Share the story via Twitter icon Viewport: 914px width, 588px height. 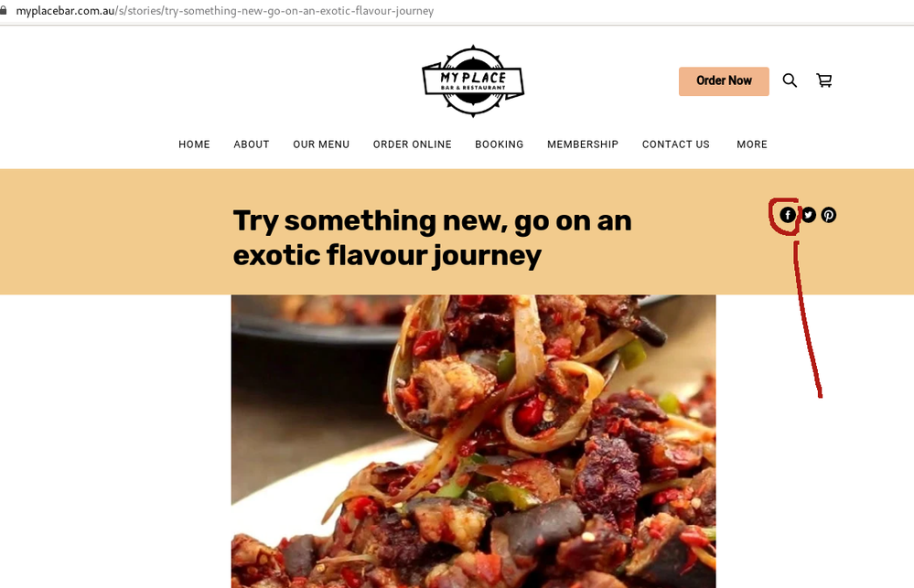pos(808,215)
